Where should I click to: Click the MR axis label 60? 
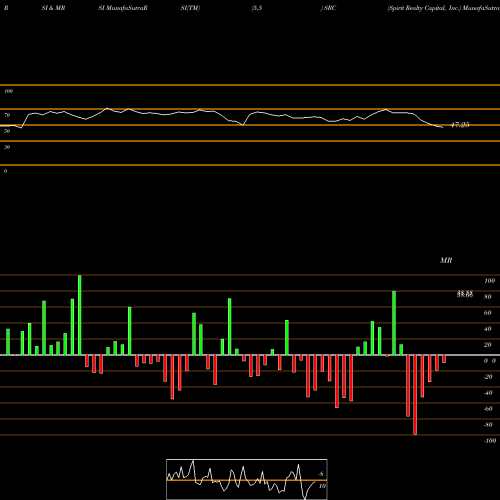coord(487,313)
